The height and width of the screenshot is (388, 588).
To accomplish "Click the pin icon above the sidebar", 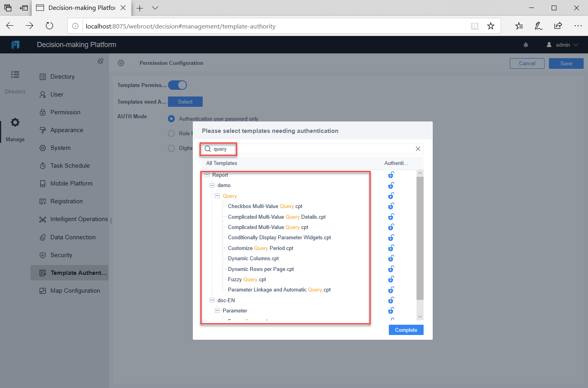I will tap(101, 61).
